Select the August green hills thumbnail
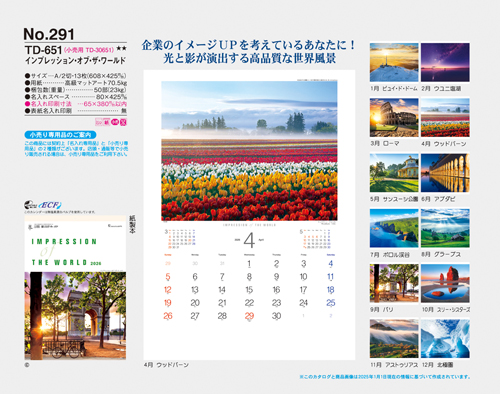This screenshot has width=500, height=394. pos(445,228)
